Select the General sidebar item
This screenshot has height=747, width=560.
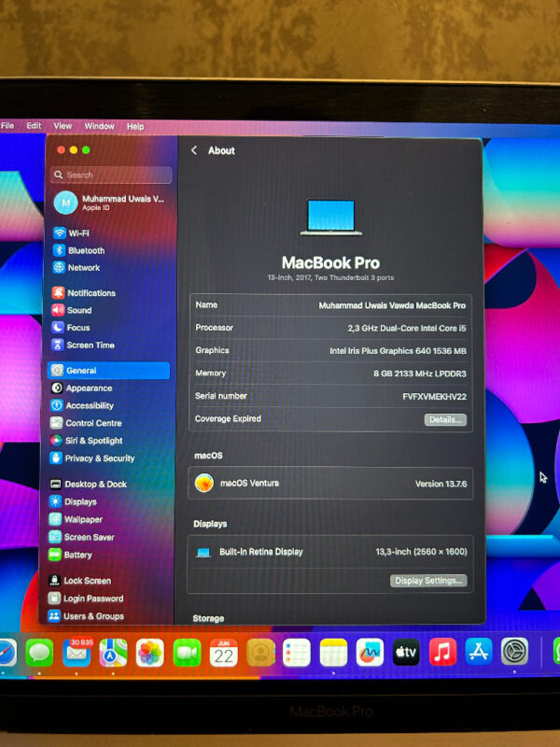tap(108, 371)
